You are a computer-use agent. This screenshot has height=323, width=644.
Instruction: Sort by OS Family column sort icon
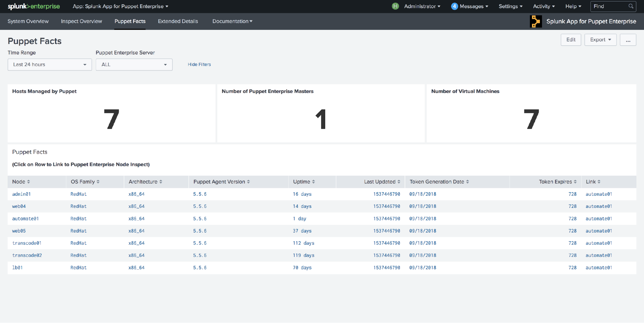click(x=98, y=182)
